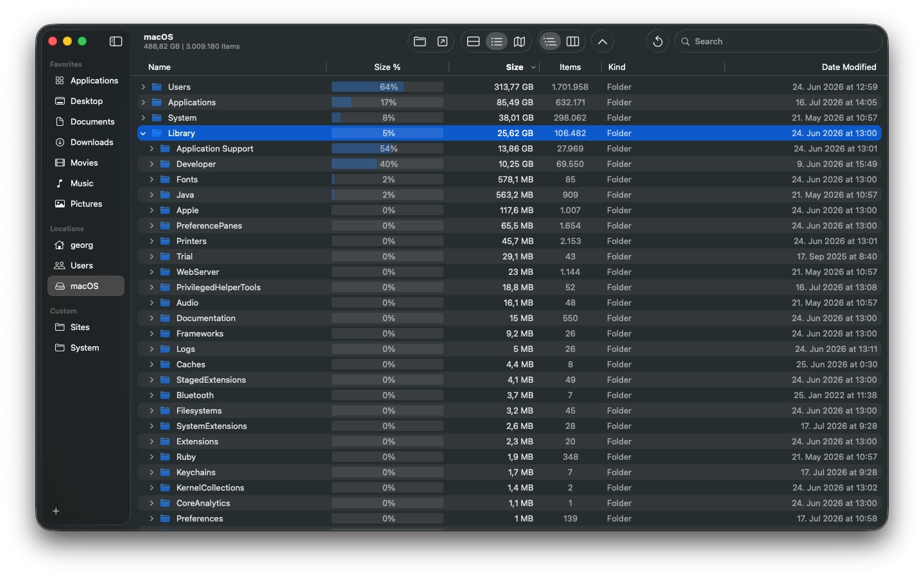Expand the Users folder row
924x578 pixels.
pyautogui.click(x=143, y=87)
